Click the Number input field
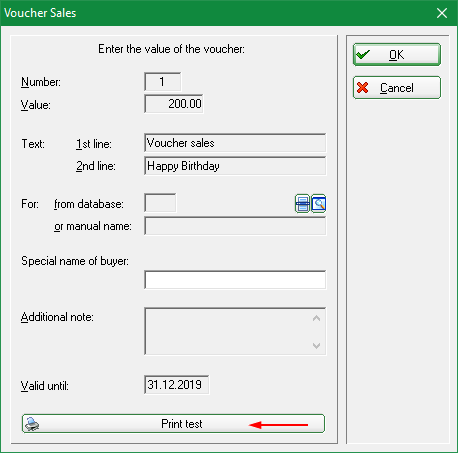Screen dimensions: 458x453 click(x=163, y=82)
